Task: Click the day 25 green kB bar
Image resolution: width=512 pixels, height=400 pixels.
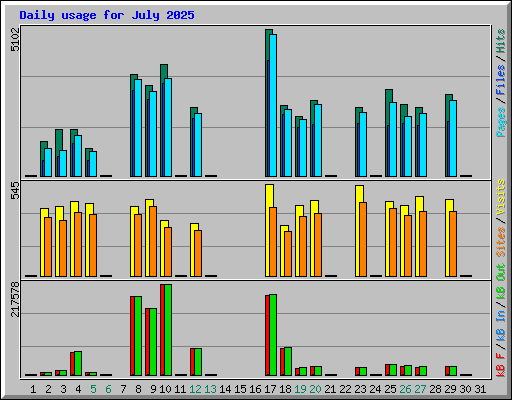Action: point(393,370)
